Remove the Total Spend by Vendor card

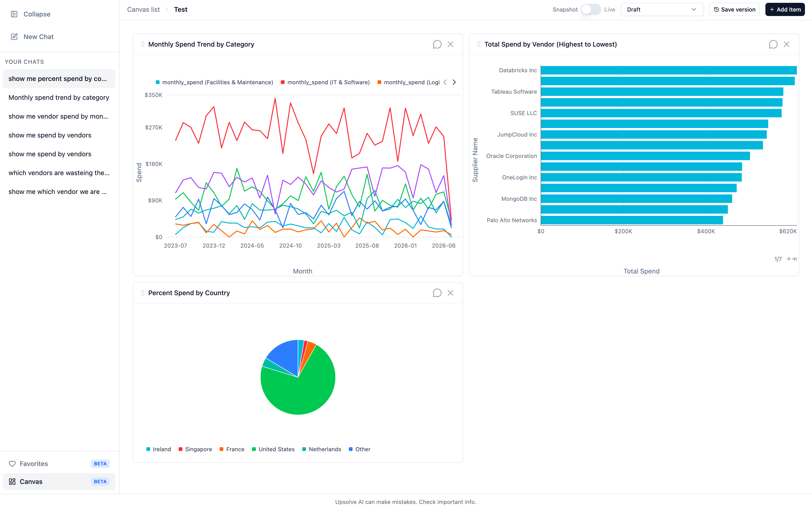tap(787, 44)
